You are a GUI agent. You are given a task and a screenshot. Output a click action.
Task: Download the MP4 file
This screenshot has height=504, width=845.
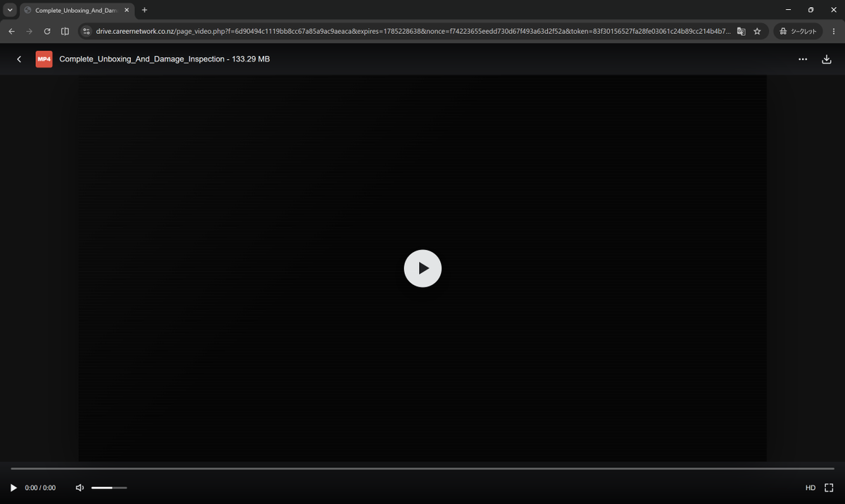click(x=827, y=59)
